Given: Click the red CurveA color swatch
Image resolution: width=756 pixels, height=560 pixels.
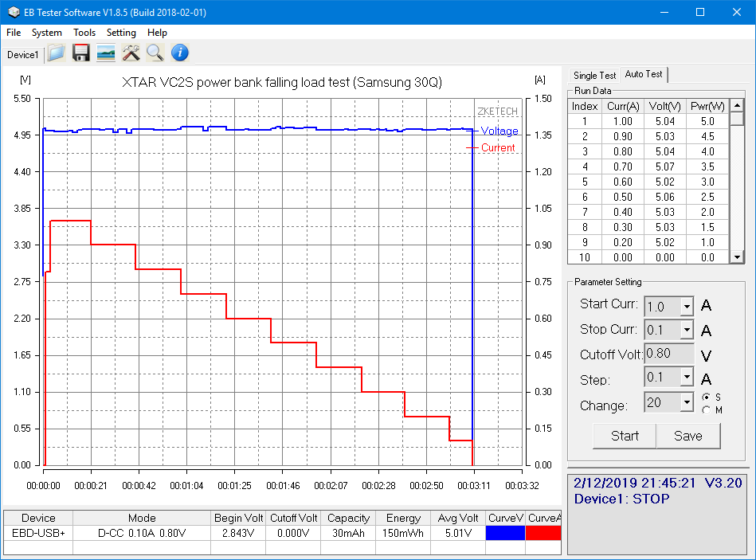Looking at the screenshot, I should [543, 533].
